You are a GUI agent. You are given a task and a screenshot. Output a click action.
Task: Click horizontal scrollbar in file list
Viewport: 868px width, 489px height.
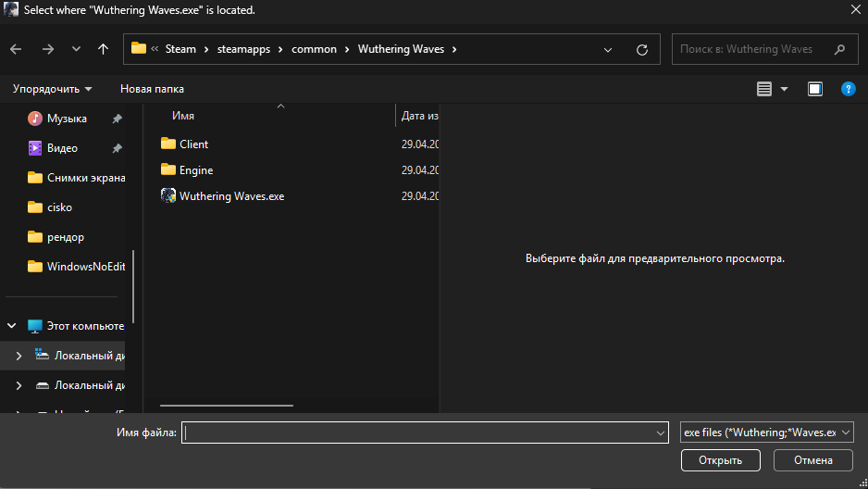227,406
